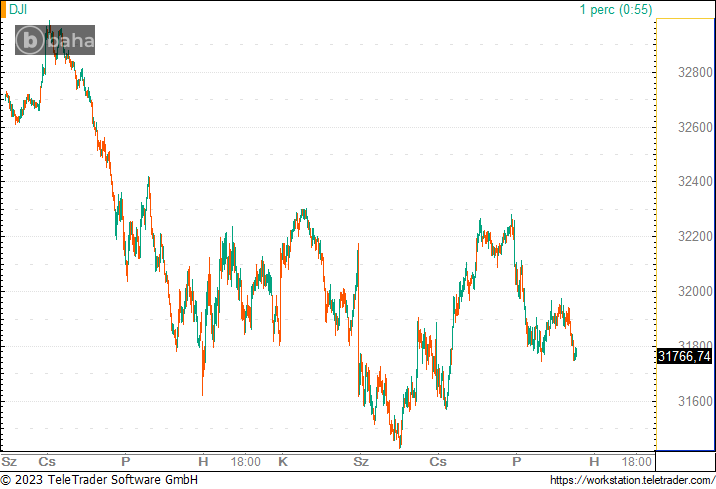Click the 32800 price axis label
Screen dimensions: 716x489
point(695,73)
